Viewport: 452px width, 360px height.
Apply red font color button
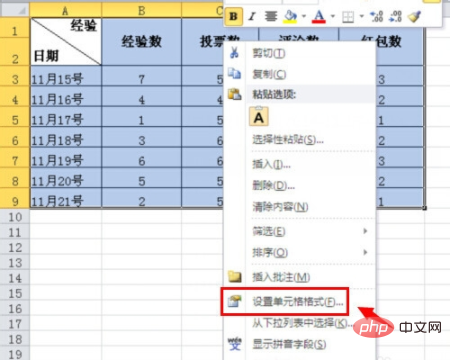coord(319,16)
